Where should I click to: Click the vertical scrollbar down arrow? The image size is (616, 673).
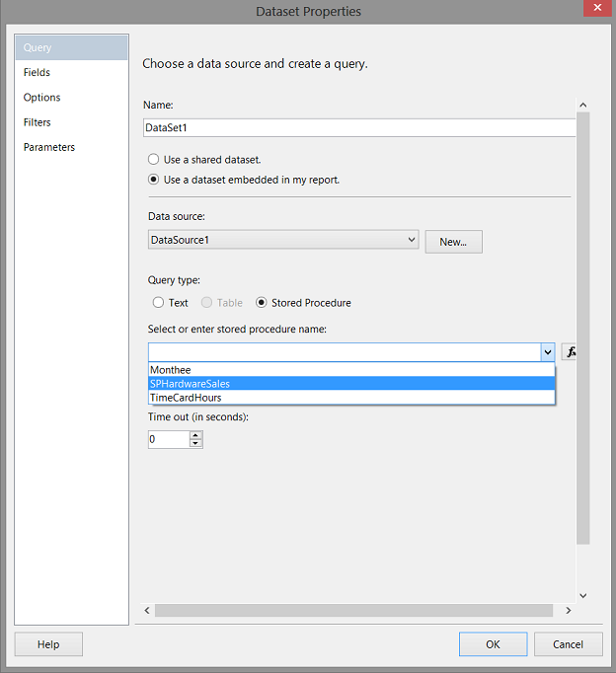582,595
